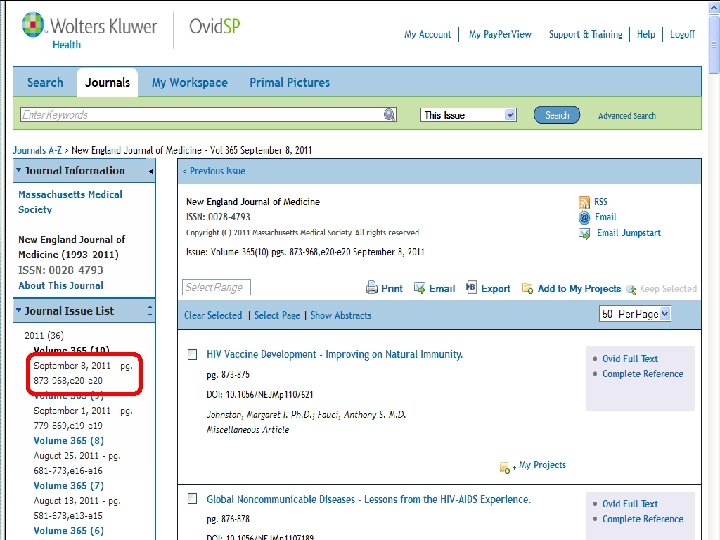
Task: Open Global Noncommunicable Diseases article title
Action: click(368, 499)
